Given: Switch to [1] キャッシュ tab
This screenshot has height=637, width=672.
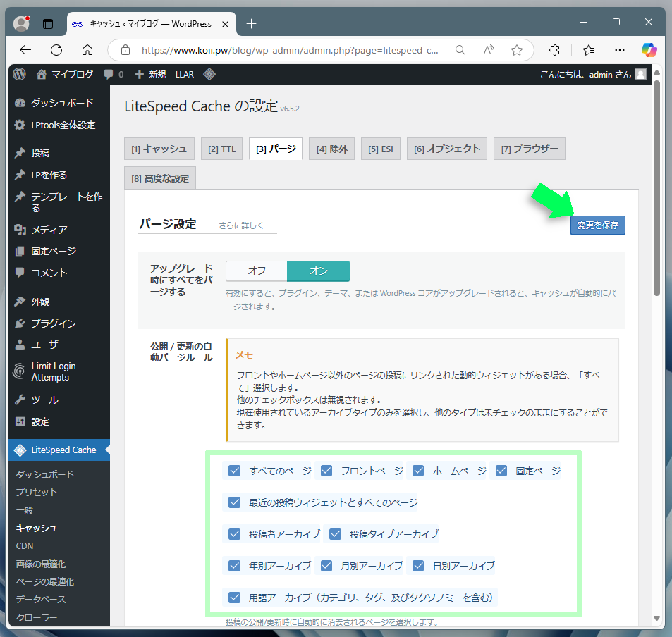Looking at the screenshot, I should pos(159,149).
